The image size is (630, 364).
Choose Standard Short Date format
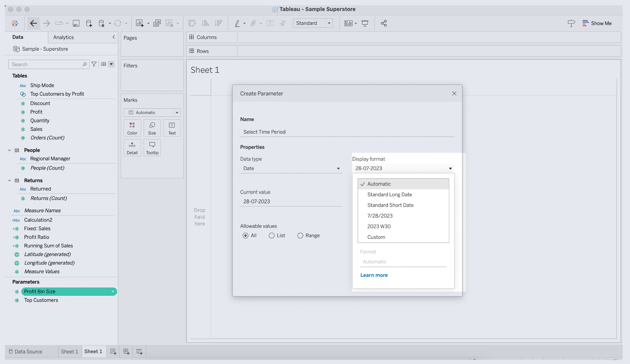(x=403, y=205)
